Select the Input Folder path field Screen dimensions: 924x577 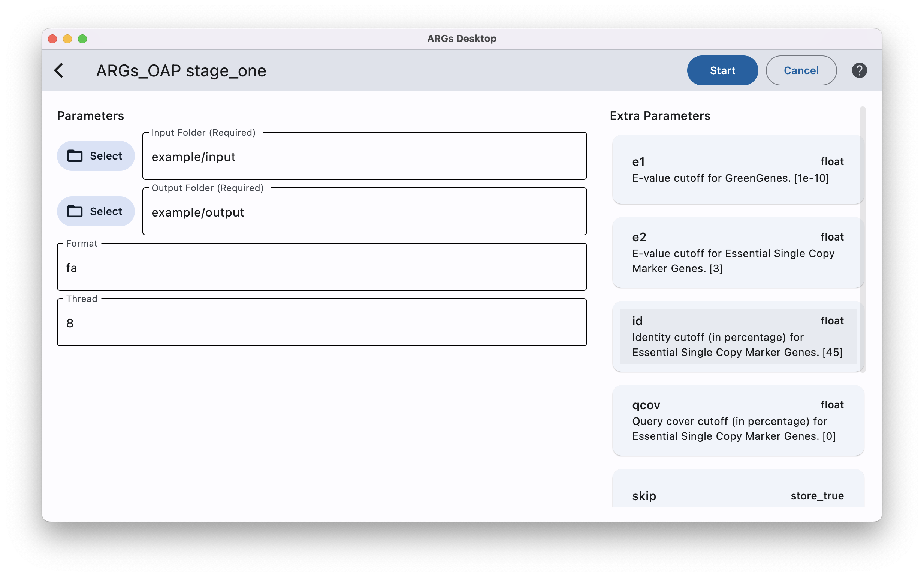364,156
